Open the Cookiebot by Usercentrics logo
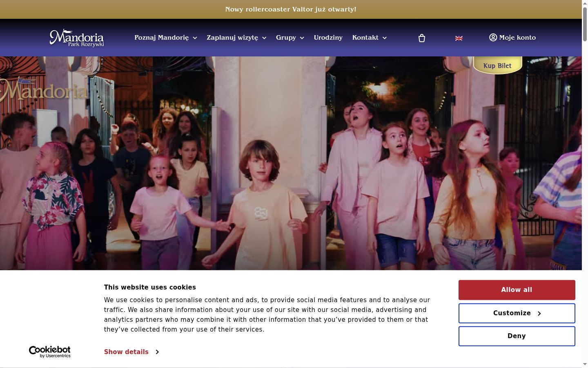Viewport: 588px width, 368px height. (49, 352)
